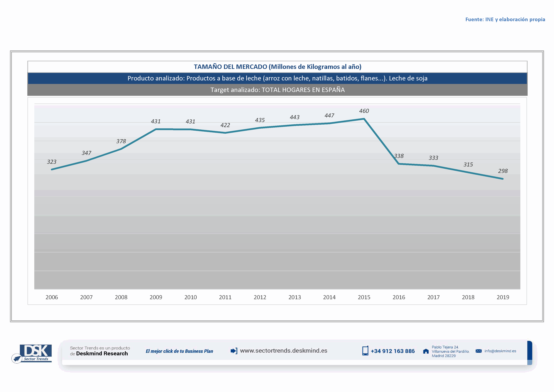Click the house address icon

point(426,351)
